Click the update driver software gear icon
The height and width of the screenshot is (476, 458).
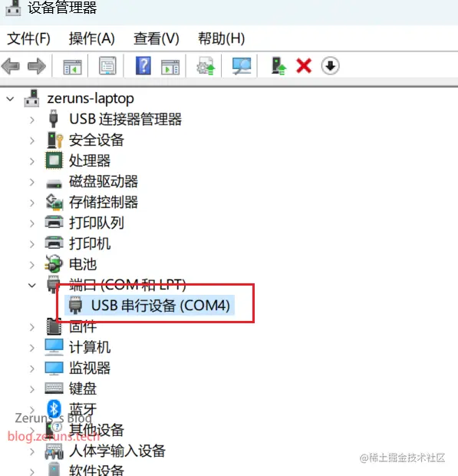(206, 65)
